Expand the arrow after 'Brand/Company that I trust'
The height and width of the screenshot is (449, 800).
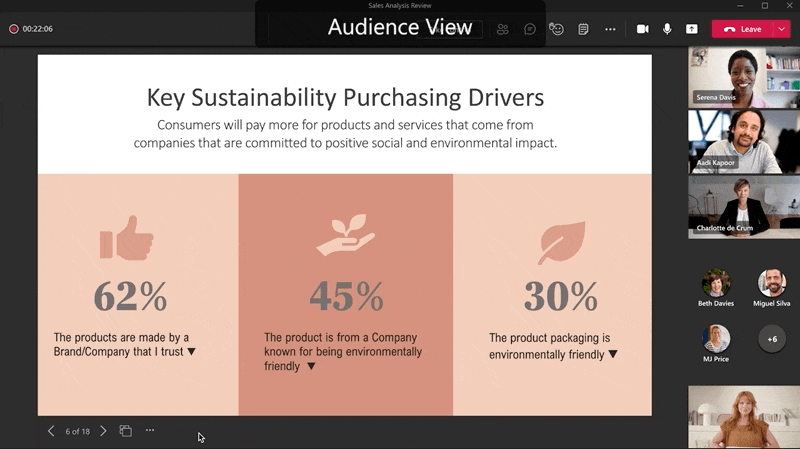tap(191, 352)
